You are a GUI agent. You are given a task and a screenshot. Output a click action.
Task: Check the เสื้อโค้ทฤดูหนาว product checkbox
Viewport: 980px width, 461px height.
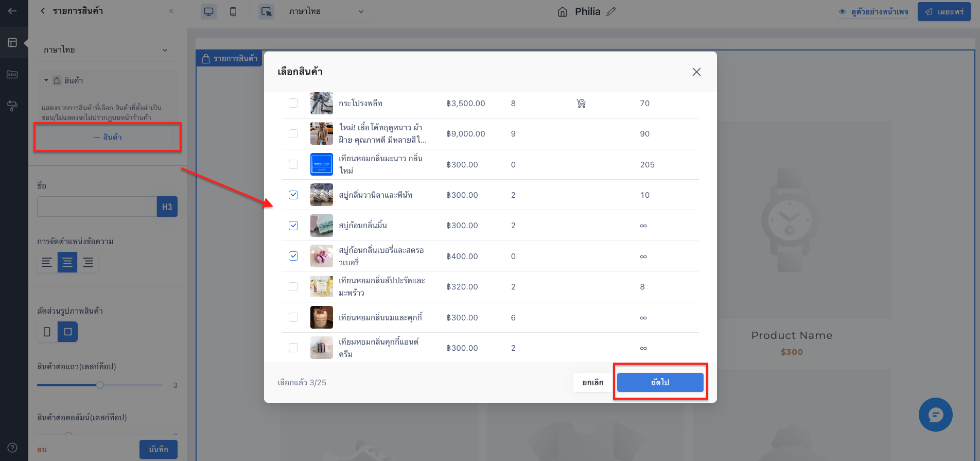293,133
